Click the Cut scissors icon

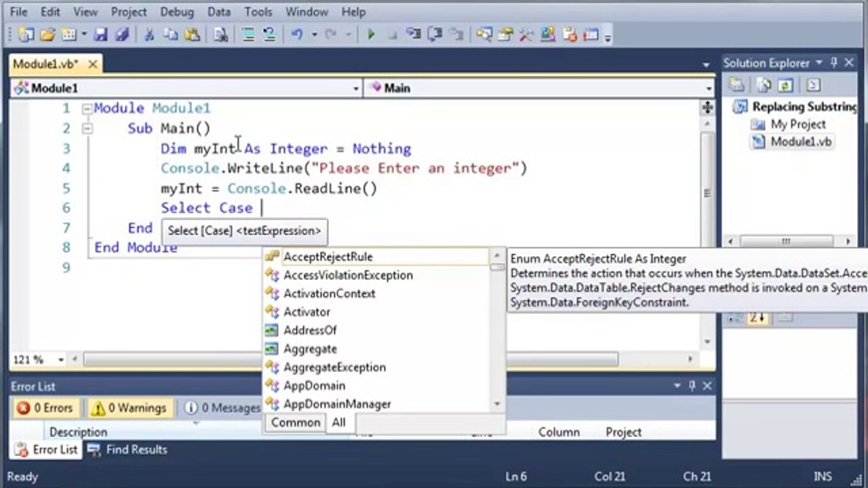(x=150, y=35)
